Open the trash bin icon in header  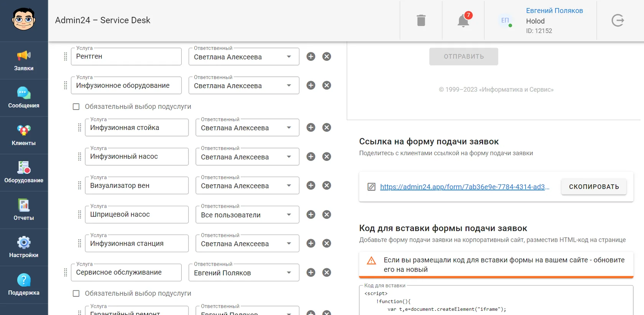tap(421, 20)
